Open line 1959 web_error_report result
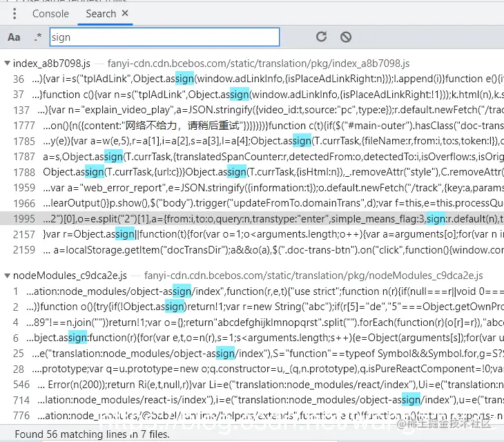Image resolution: width=504 pixels, height=442 pixels. point(252,188)
